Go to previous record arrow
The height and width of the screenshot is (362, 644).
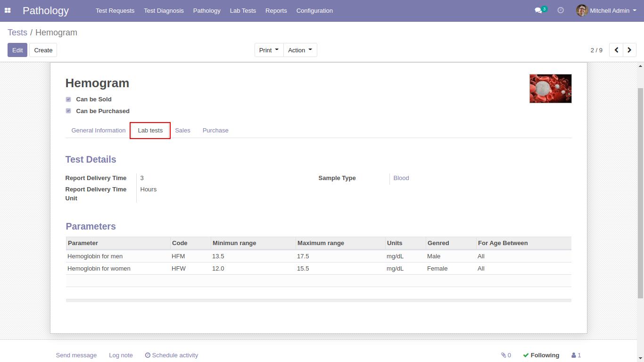[616, 50]
